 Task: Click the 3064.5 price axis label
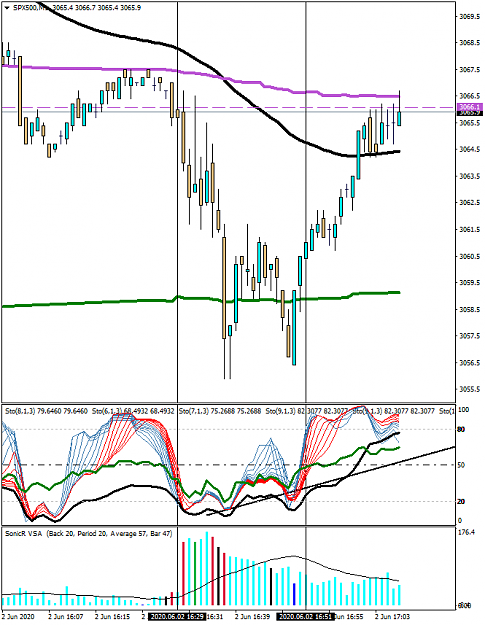(x=470, y=149)
